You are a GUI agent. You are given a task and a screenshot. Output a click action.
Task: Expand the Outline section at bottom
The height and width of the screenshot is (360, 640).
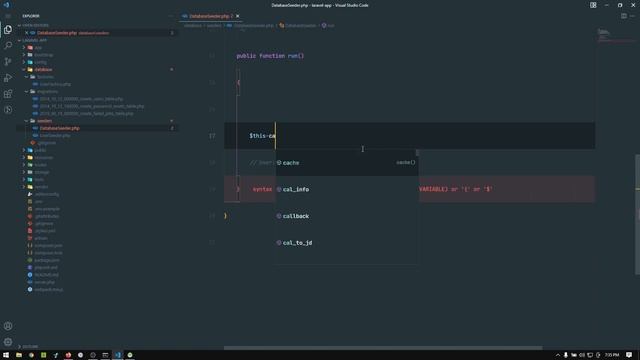[x=29, y=346]
